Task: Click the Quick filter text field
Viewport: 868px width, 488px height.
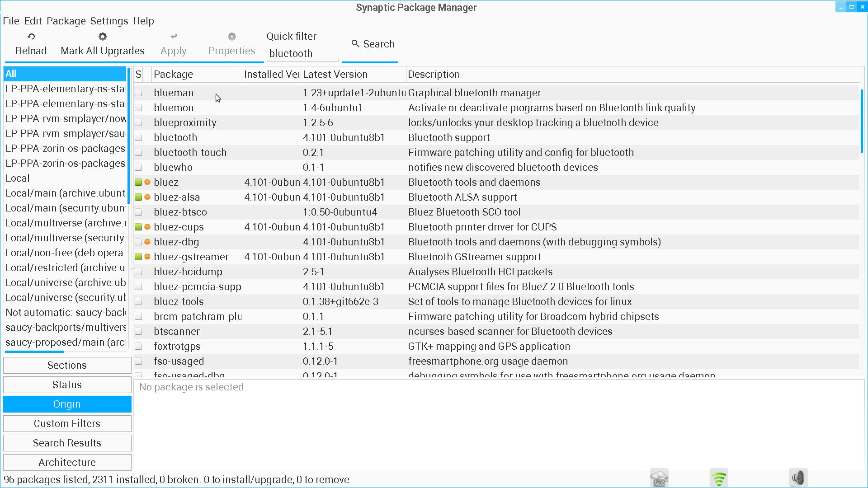Action: [x=302, y=53]
